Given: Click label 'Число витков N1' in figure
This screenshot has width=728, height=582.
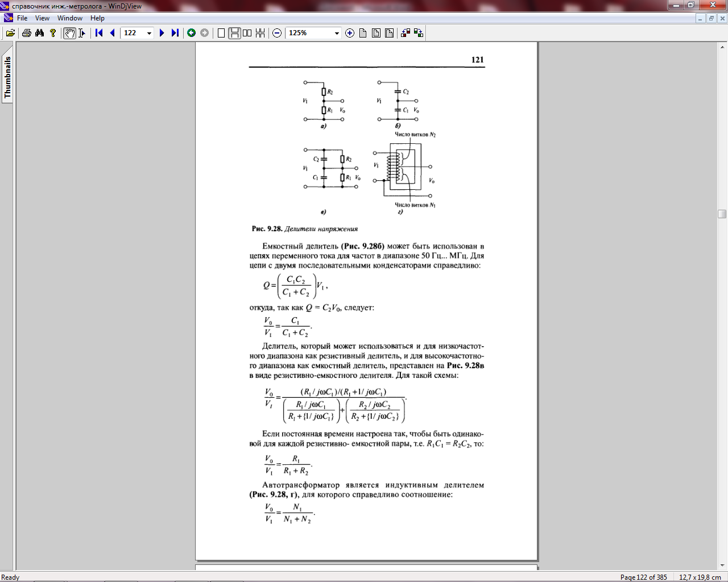Looking at the screenshot, I should click(x=415, y=205).
